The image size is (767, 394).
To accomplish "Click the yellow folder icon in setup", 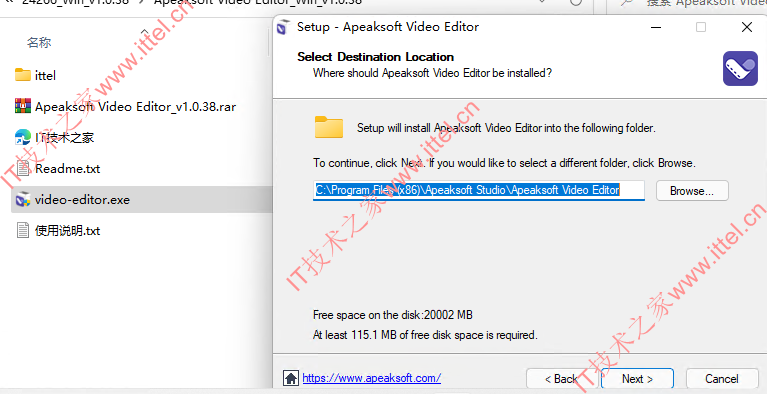I will (329, 127).
